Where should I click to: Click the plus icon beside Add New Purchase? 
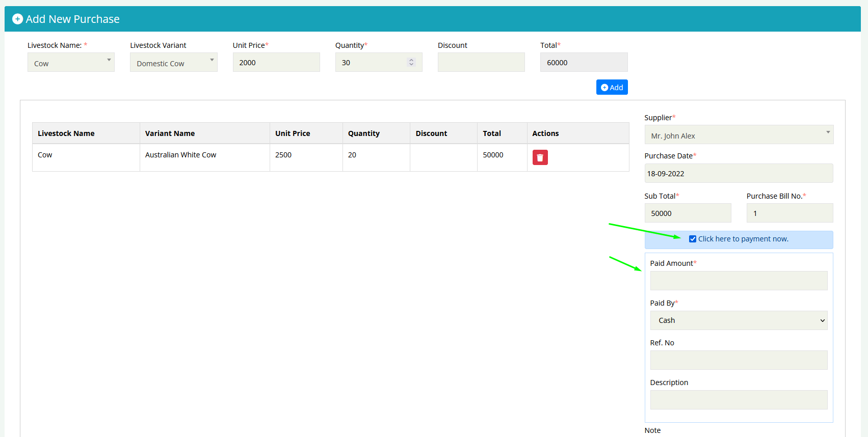point(17,19)
